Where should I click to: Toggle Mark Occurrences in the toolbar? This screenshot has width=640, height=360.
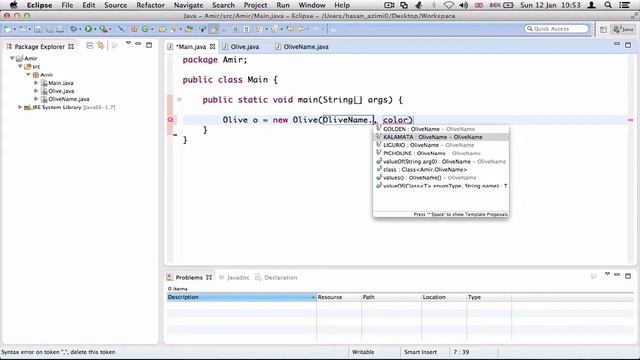tap(213, 29)
